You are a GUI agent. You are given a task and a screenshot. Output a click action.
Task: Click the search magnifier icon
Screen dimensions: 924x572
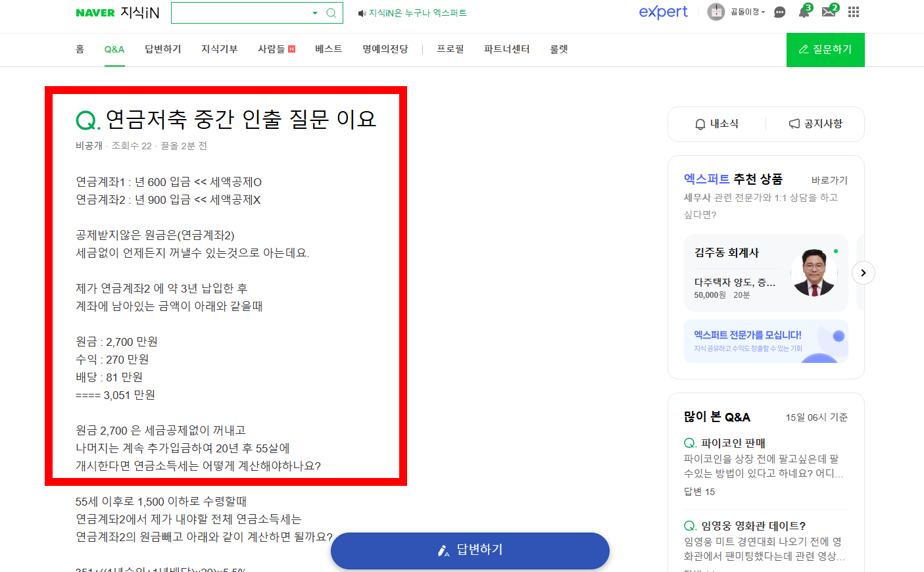(331, 13)
